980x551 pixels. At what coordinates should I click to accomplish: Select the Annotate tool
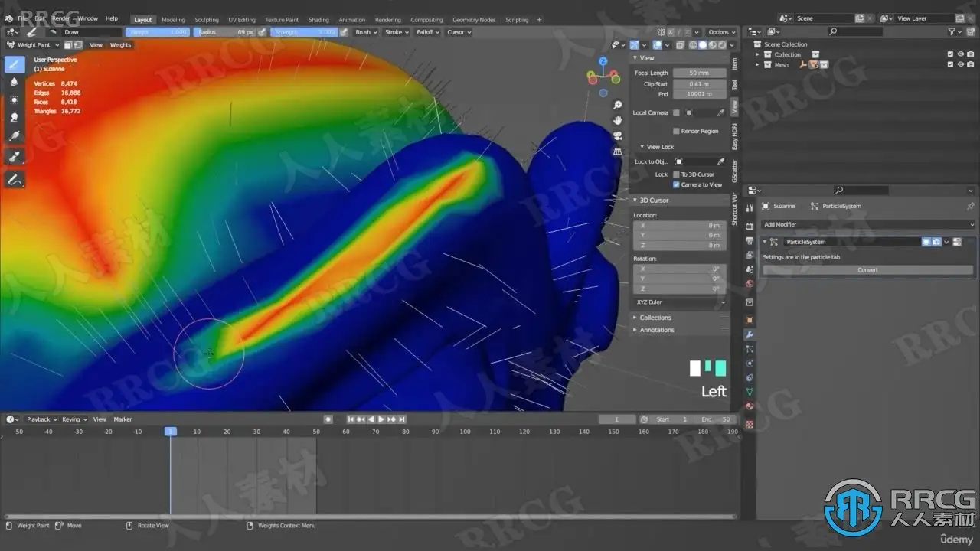tap(14, 180)
